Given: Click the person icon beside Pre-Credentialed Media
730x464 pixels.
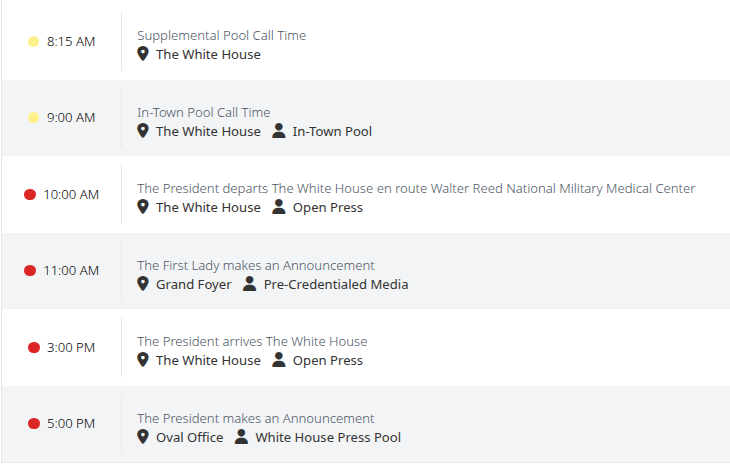Looking at the screenshot, I should pos(250,284).
